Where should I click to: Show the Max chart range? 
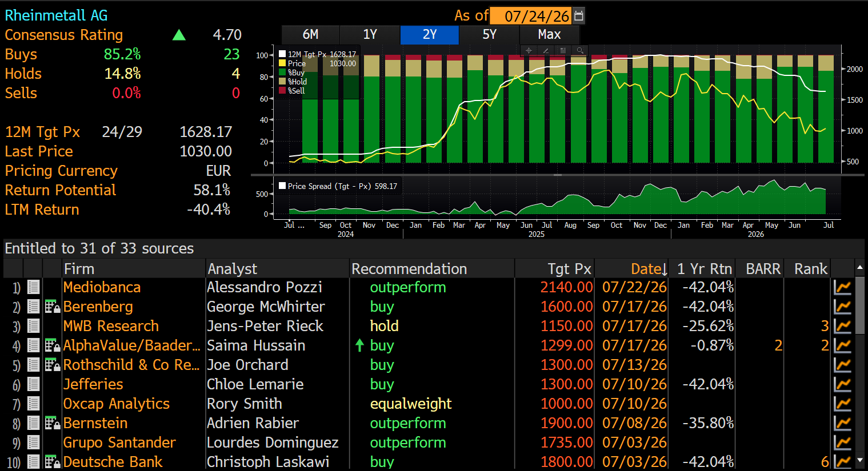coord(549,35)
